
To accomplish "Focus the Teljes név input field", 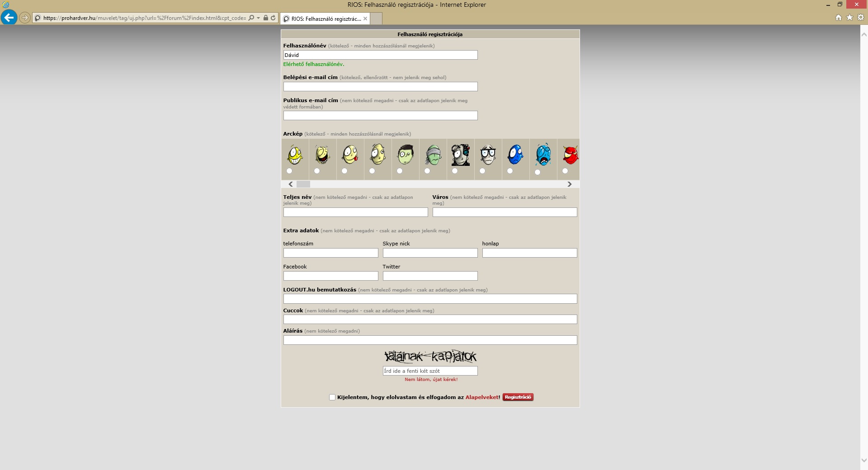I will click(x=355, y=212).
